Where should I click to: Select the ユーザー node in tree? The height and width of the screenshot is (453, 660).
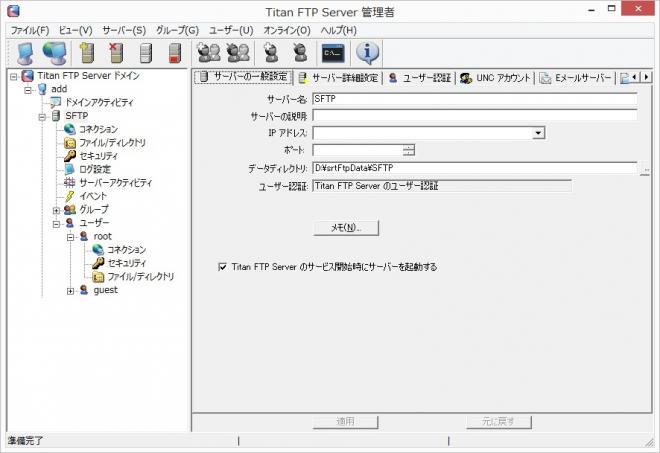94,223
